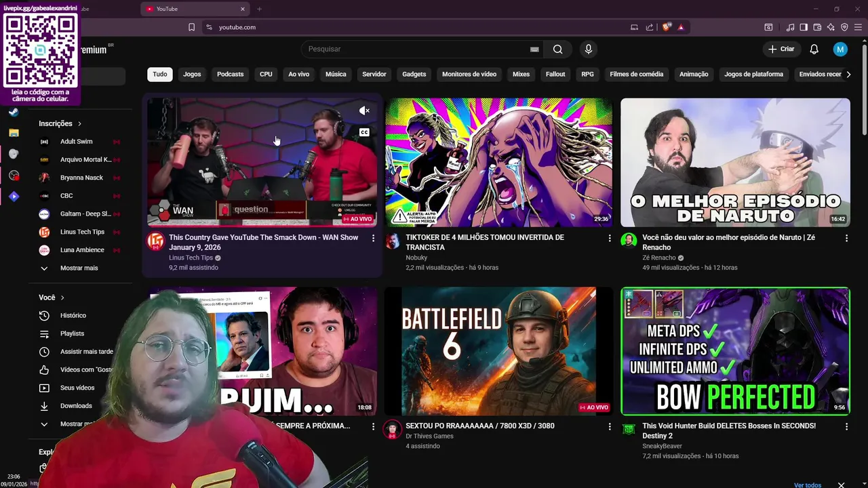Open the Battlefield 6 live stream thumbnail

[x=498, y=351]
